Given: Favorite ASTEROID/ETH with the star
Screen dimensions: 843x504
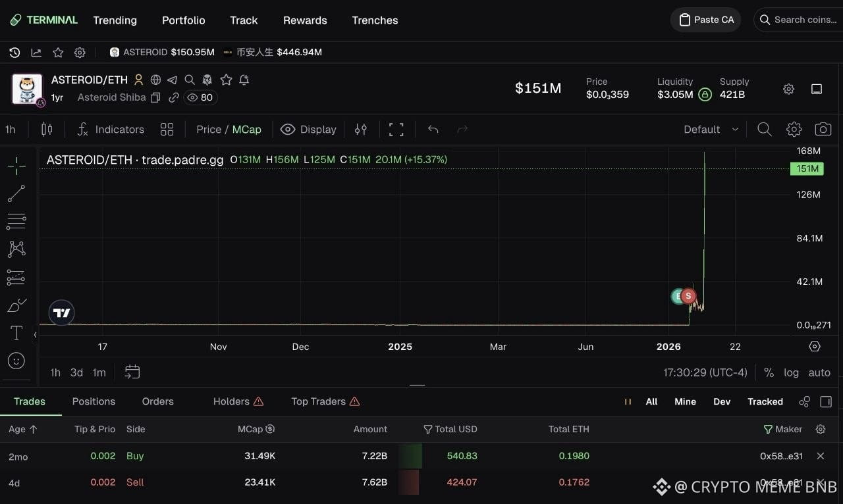Looking at the screenshot, I should tap(226, 80).
